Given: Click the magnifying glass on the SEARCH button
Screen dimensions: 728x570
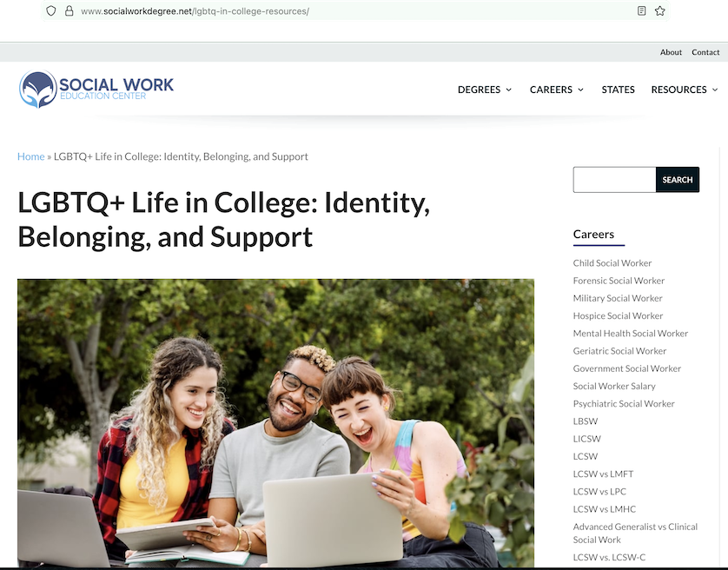Looking at the screenshot, I should click(678, 179).
